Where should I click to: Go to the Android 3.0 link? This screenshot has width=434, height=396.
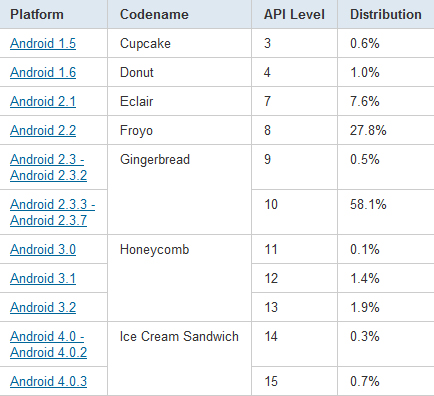(43, 249)
